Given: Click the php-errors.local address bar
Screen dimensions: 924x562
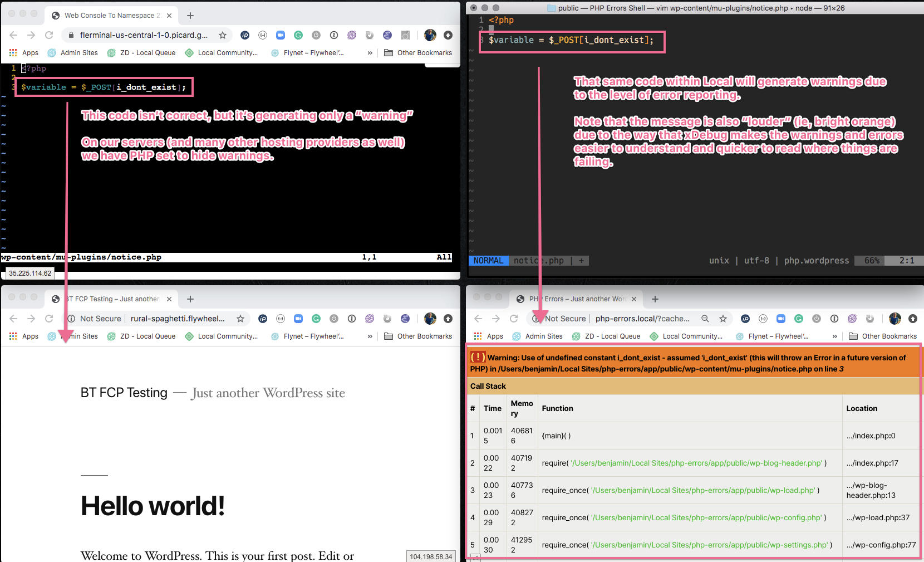Looking at the screenshot, I should coord(642,319).
